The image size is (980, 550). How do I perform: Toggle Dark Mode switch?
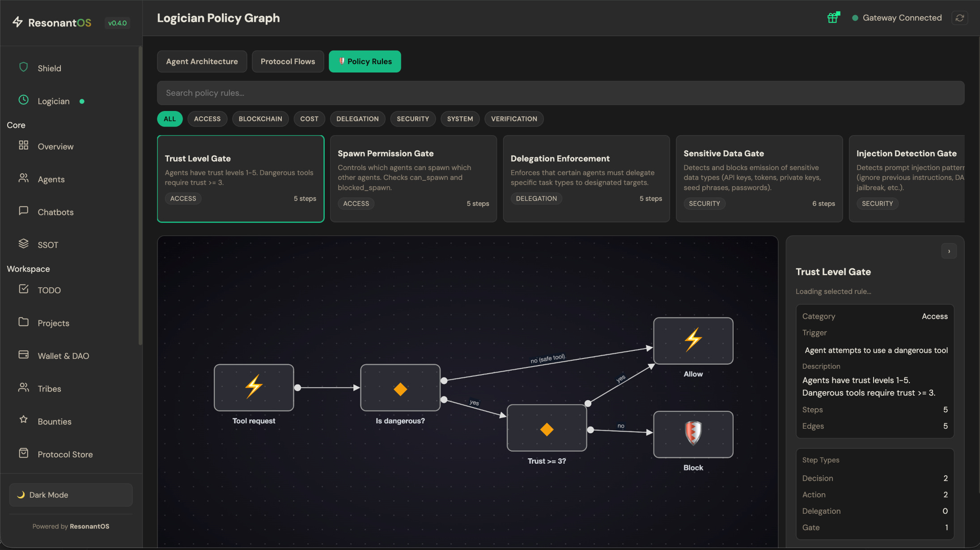coord(71,495)
